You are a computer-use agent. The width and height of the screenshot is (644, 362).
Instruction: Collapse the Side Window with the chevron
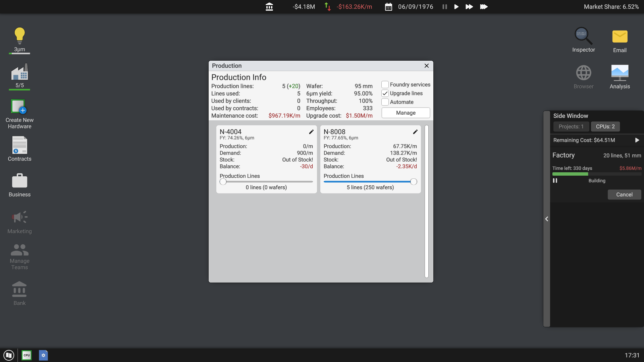[547, 219]
